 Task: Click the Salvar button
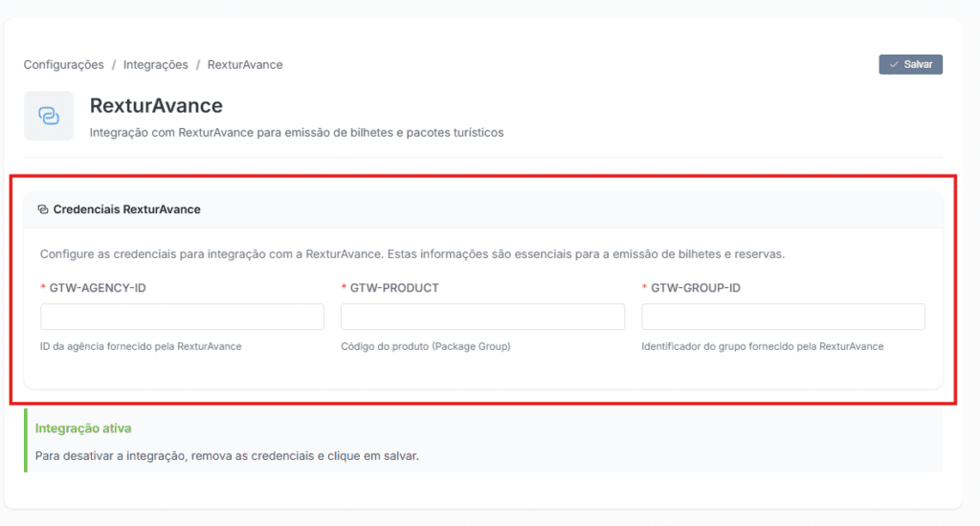pyautogui.click(x=911, y=64)
